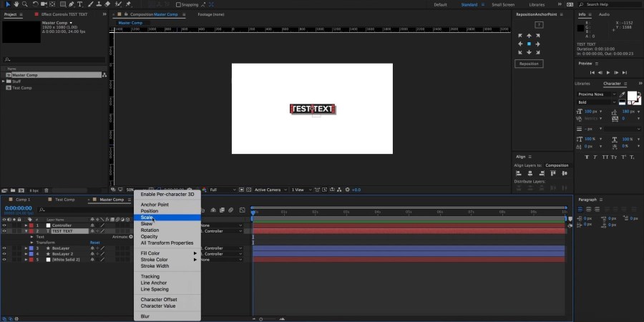Screen dimensions: 644x322
Task: Toggle transparency grid in viewer
Action: point(248,190)
